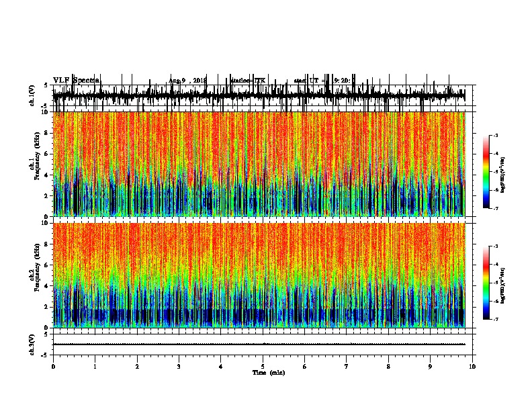The image size is (532, 411).
Task: Click the x-axis tick label "0"
Action: 53,367
